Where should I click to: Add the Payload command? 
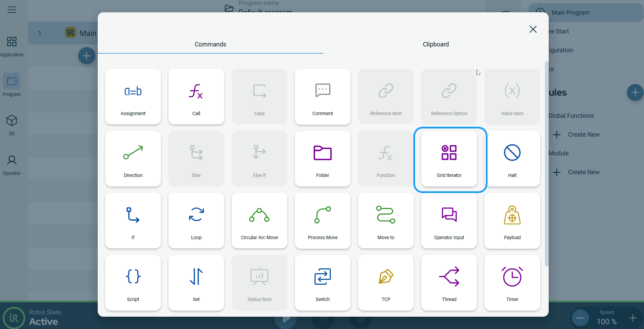click(512, 221)
